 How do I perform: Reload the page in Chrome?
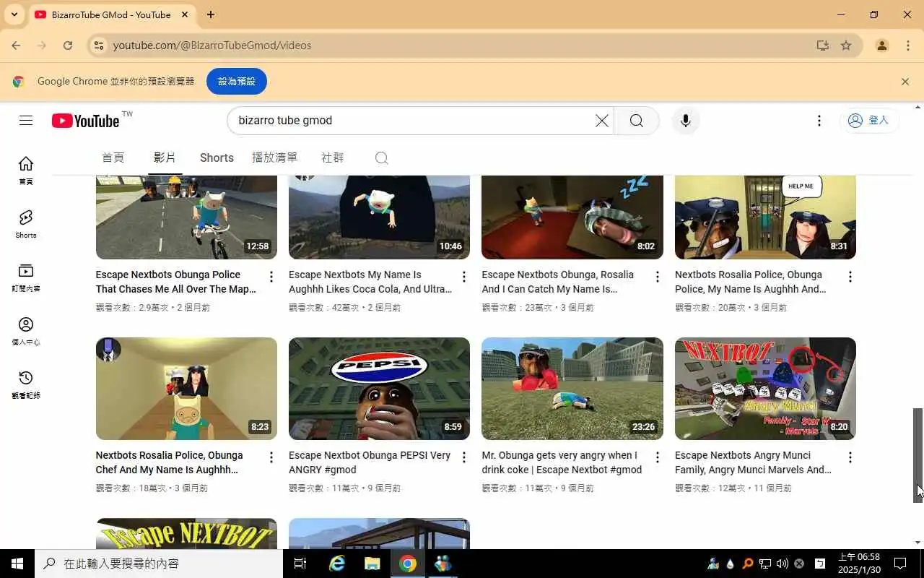pos(67,46)
